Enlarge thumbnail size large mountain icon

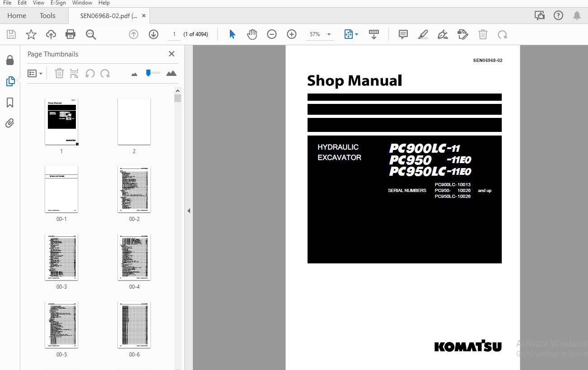171,73
